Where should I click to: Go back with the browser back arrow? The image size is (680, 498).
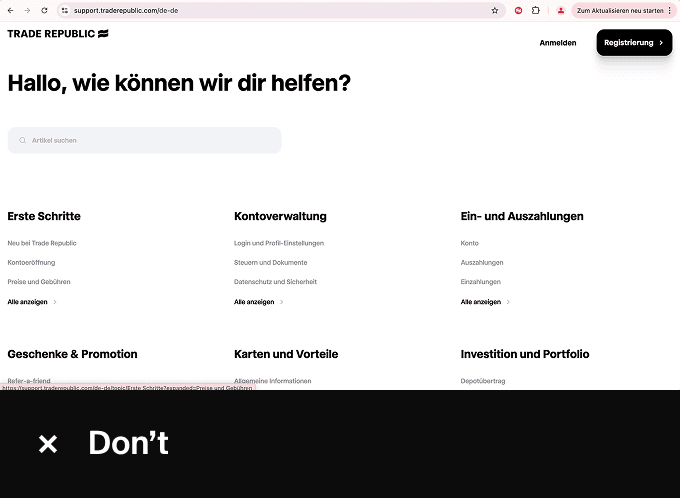10,10
